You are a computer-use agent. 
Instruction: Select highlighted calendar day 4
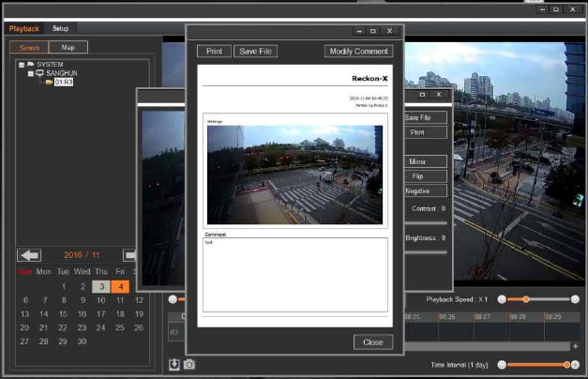pos(120,287)
